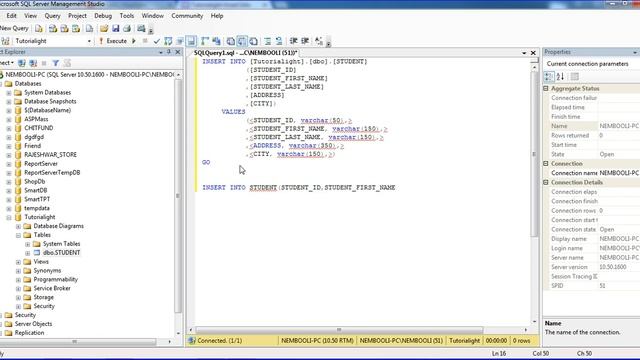This screenshot has width=640, height=360.
Task: Click Alphabetical sort icon in Properties
Action: (x=560, y=76)
